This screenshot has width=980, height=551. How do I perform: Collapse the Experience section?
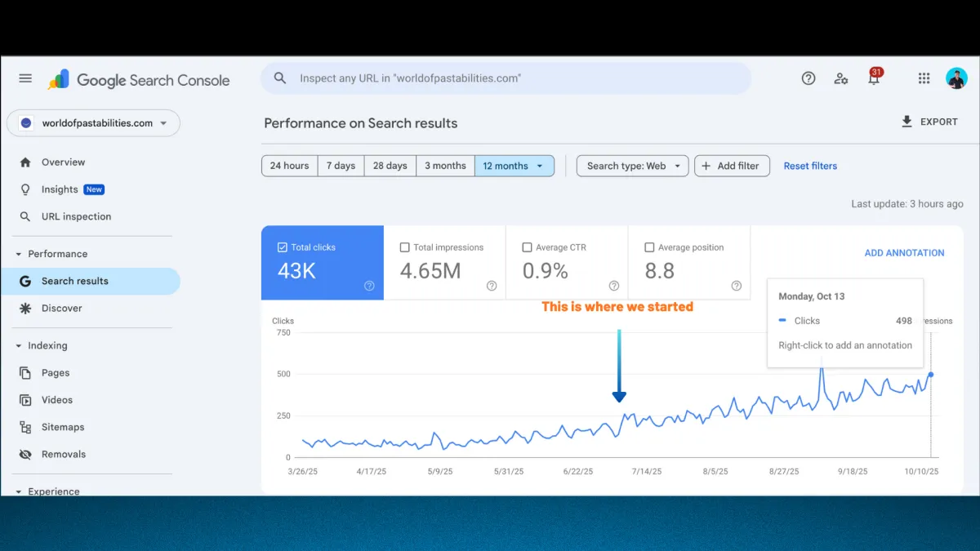click(x=19, y=491)
